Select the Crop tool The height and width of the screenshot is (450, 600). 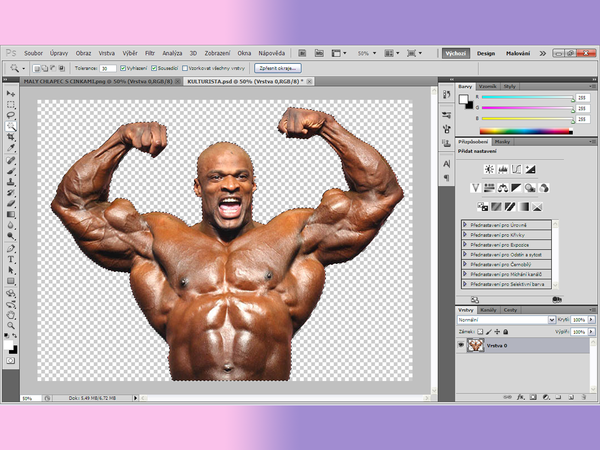point(11,138)
